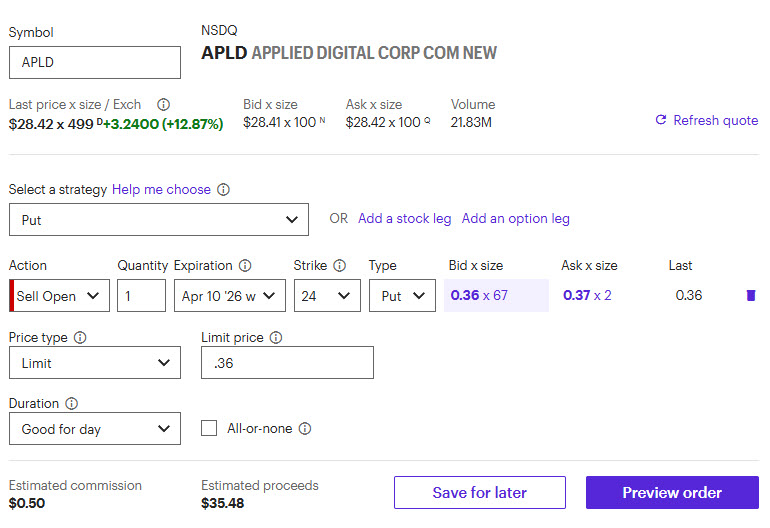Enable the All-or-none checkbox
The width and height of the screenshot is (770, 528).
coord(209,429)
